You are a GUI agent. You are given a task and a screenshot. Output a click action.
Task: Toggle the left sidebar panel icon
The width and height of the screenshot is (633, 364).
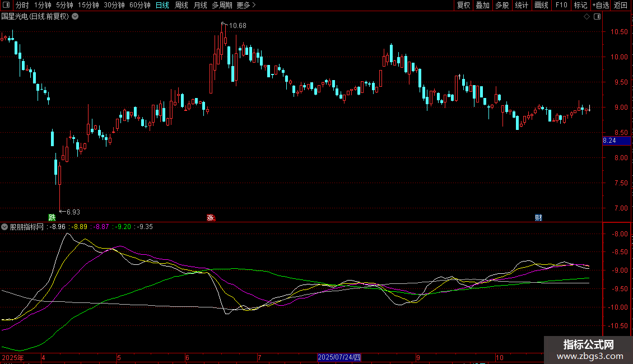click(6, 6)
